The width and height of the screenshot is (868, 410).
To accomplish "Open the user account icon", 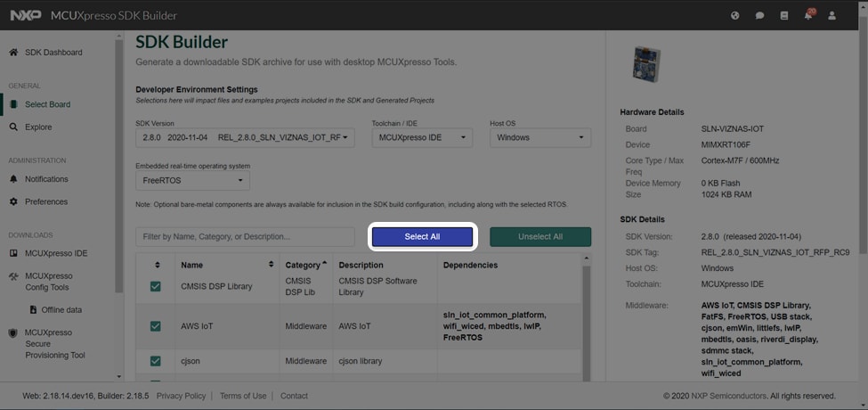I will click(832, 15).
